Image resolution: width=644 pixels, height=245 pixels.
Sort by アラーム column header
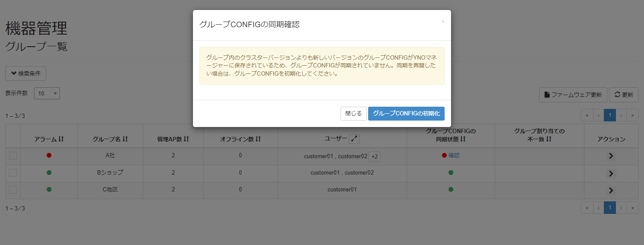coord(49,139)
